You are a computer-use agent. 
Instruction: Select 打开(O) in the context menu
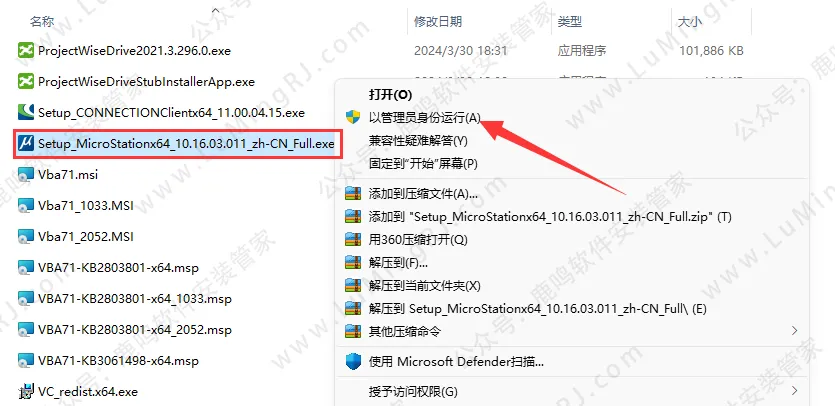click(390, 95)
